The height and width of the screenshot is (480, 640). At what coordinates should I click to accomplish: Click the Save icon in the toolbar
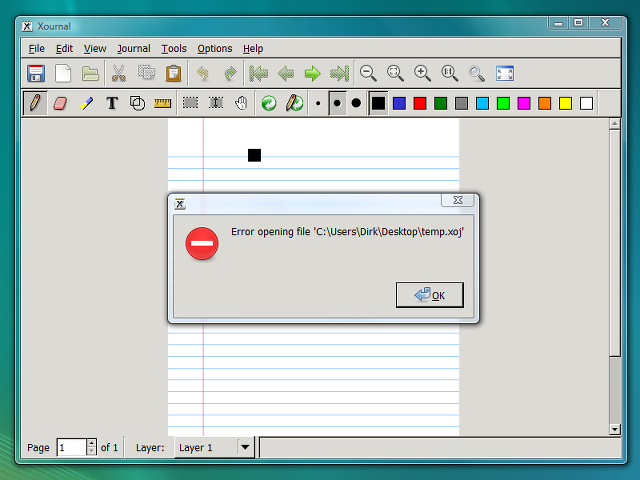(36, 73)
